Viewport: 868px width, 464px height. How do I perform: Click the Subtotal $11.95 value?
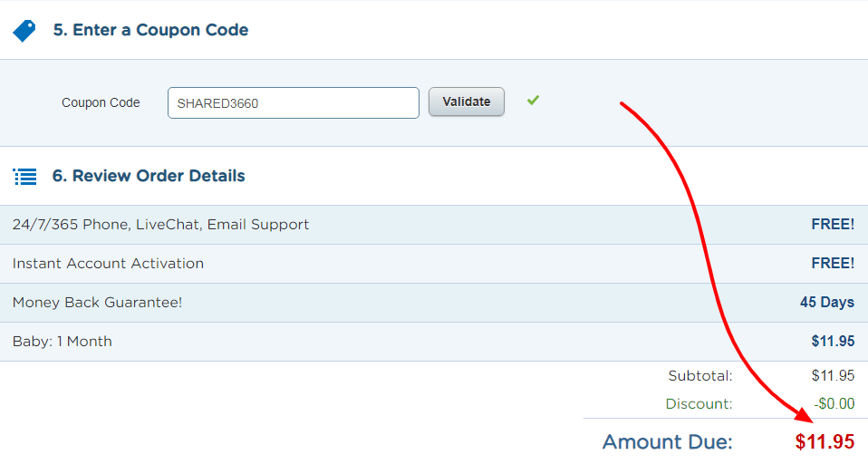(x=833, y=375)
